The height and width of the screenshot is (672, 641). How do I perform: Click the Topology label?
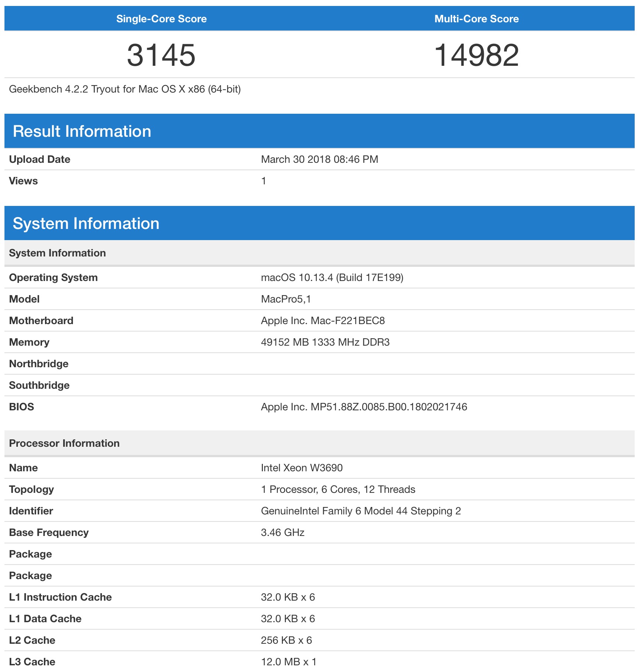pyautogui.click(x=31, y=490)
